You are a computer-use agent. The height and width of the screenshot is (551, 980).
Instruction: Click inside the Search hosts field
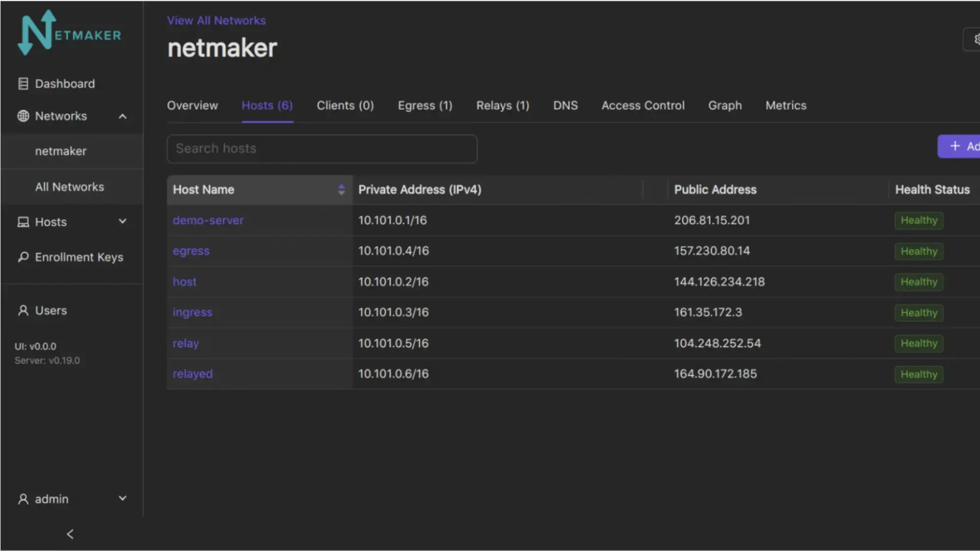(x=322, y=148)
